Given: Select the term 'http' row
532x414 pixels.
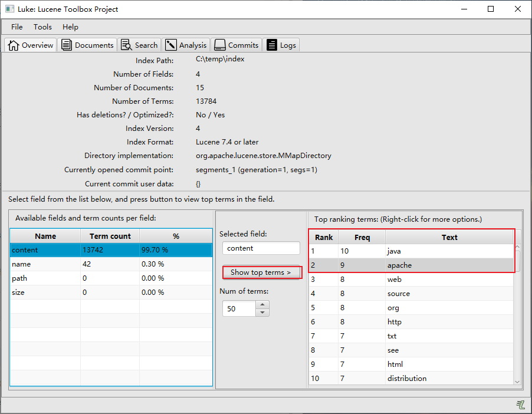Looking at the screenshot, I should click(x=411, y=321).
